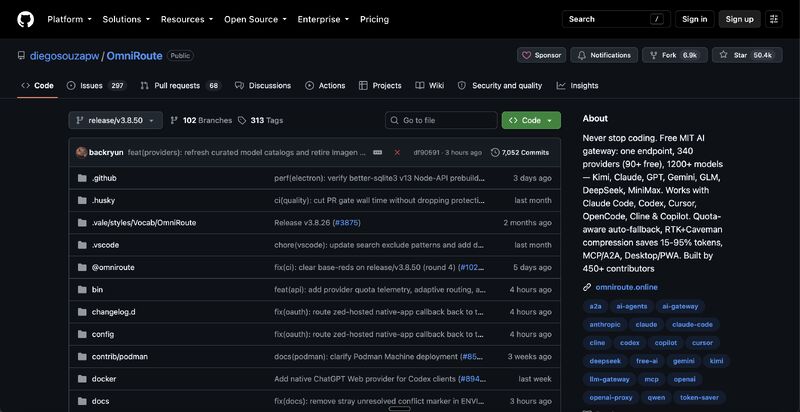The height and width of the screenshot is (412, 800).
Task: Open the .vale/styles/Vocab/OmniRoute folder
Action: tap(144, 223)
